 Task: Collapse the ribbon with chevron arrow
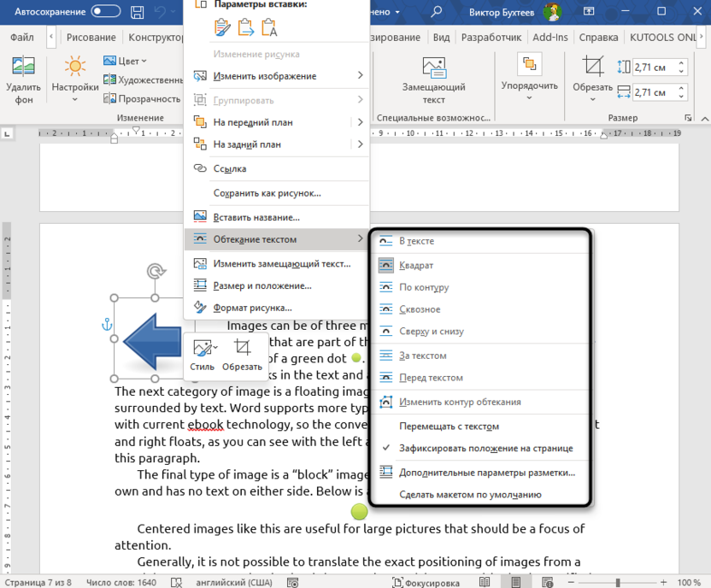704,119
